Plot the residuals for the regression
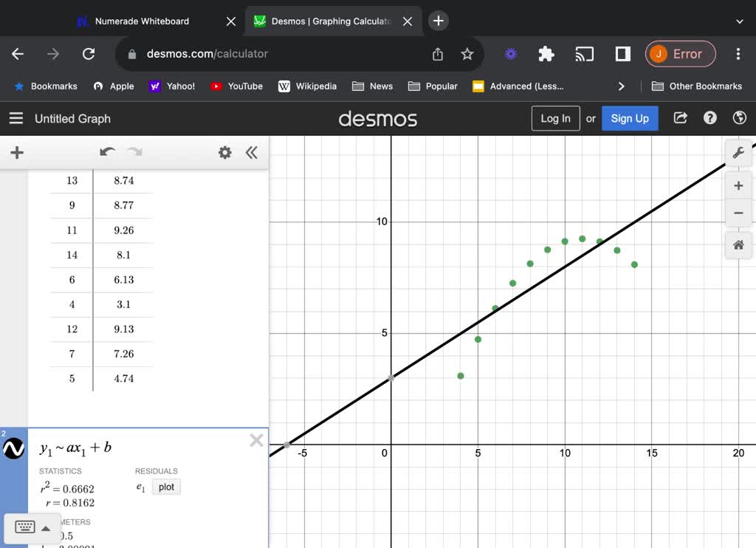This screenshot has height=548, width=756. tap(166, 487)
